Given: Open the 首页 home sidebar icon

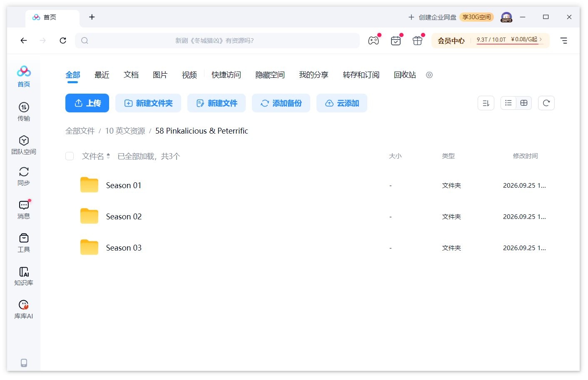Looking at the screenshot, I should coord(24,76).
